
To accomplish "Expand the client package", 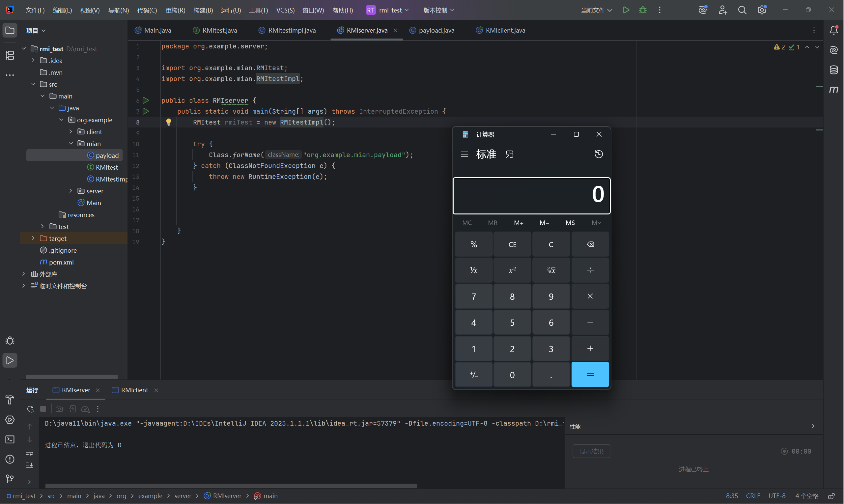I will [70, 132].
